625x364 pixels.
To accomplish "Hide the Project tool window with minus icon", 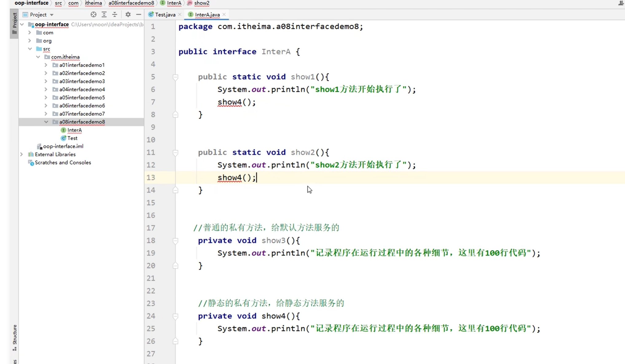I will 139,14.
